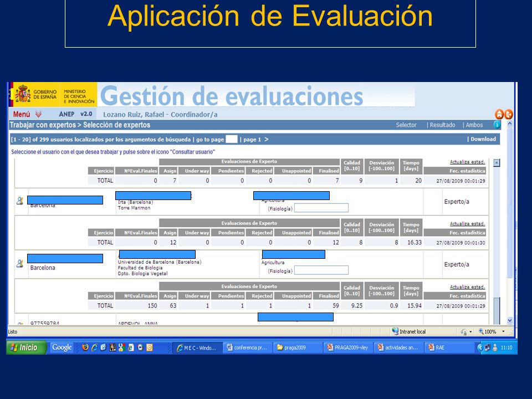This screenshot has height=399, width=532.
Task: Click the Universidad de Barcelona (Barcelona) text
Action: (160, 262)
